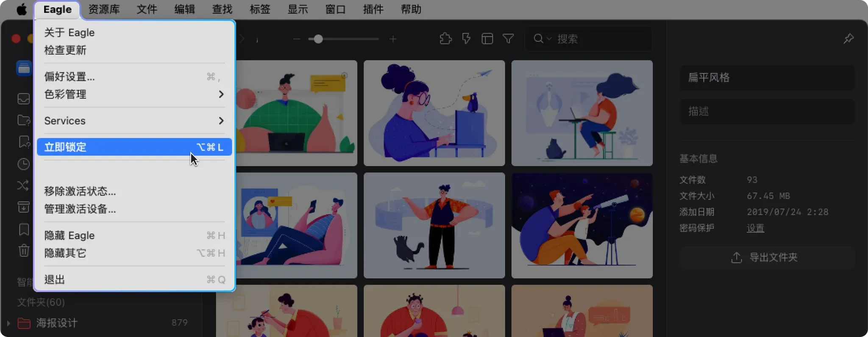
Task: Expand the 海报设计 folder triangle
Action: tap(8, 323)
